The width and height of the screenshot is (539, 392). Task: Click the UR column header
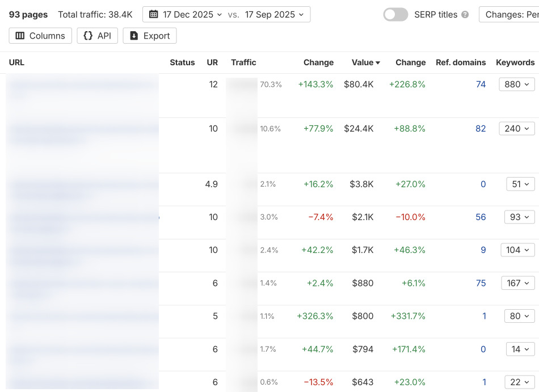coord(212,62)
